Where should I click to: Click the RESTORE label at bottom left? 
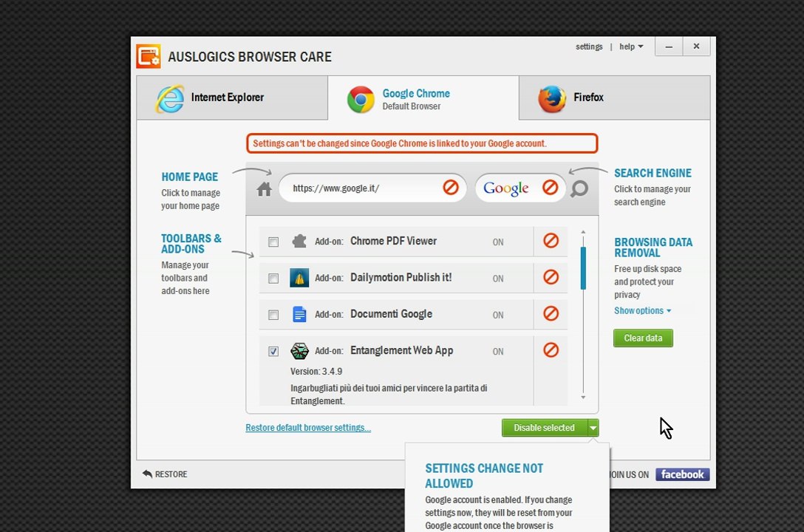(x=171, y=474)
